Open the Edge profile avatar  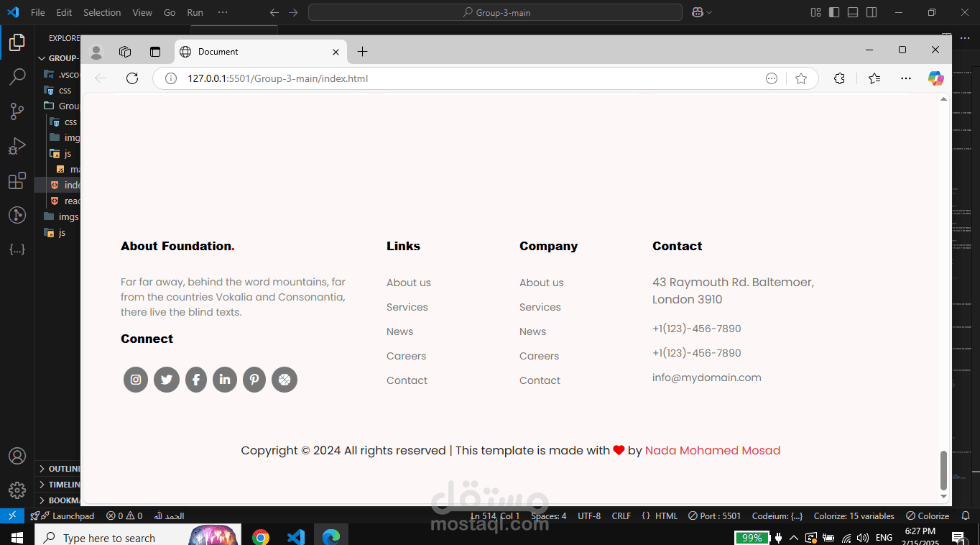(x=96, y=52)
